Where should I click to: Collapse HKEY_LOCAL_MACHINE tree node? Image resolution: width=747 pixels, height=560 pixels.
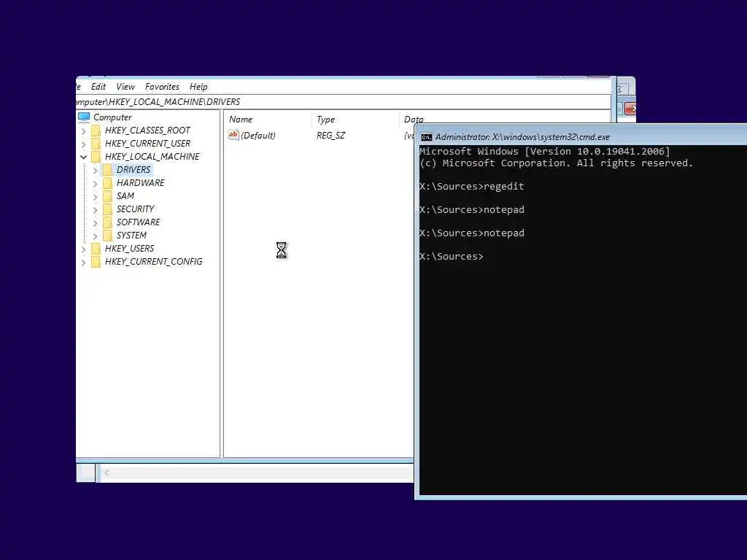83,157
